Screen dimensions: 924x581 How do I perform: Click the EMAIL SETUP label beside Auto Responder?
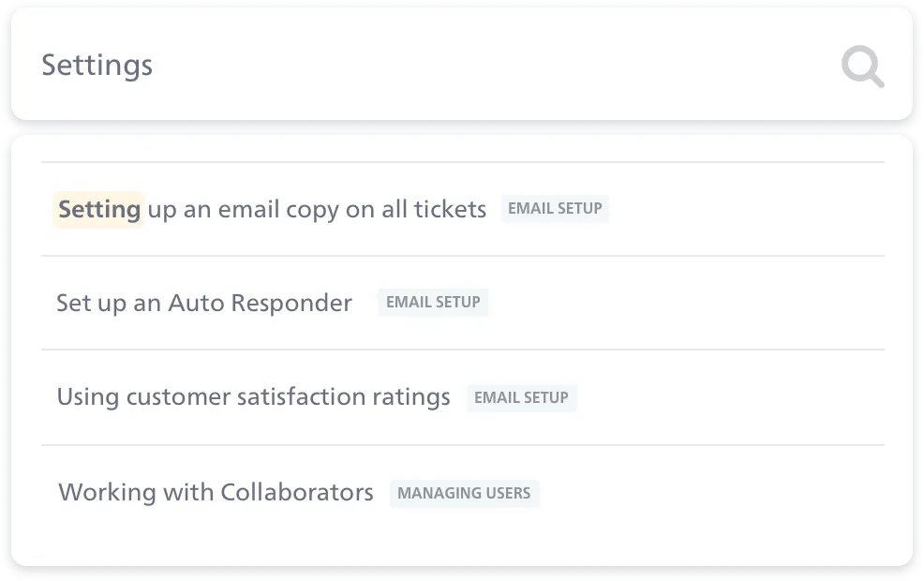[432, 302]
